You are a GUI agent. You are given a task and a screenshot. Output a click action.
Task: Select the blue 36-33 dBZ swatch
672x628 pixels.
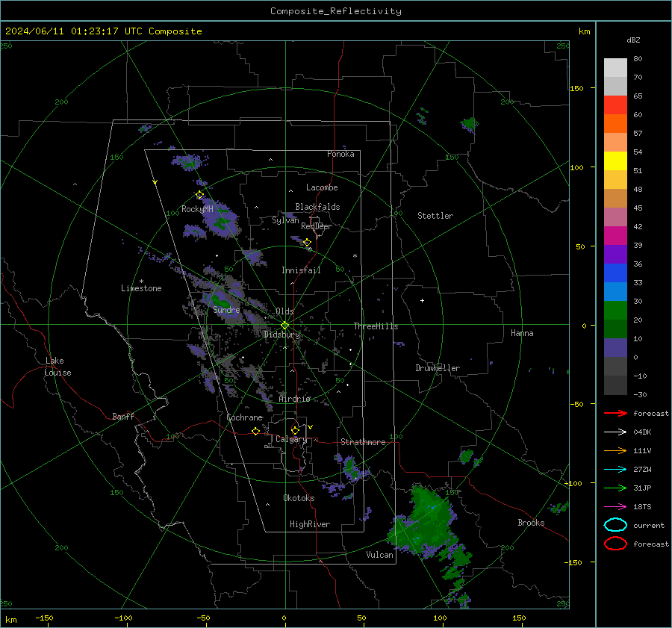tap(615, 273)
